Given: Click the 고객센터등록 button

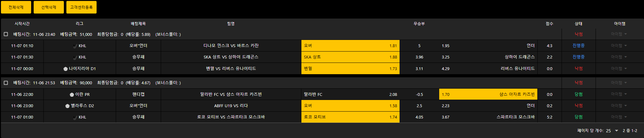Looking at the screenshot, I should click(x=81, y=7).
